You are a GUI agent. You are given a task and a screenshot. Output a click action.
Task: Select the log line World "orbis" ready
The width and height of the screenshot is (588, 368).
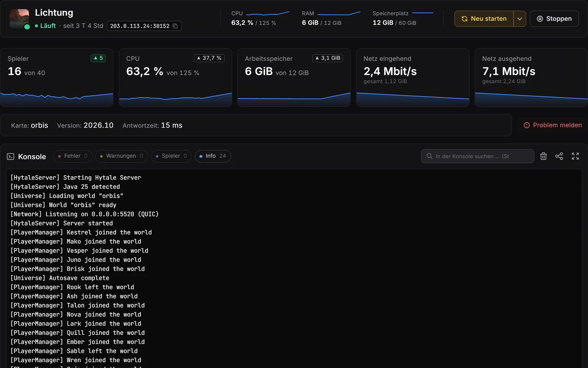pos(63,205)
